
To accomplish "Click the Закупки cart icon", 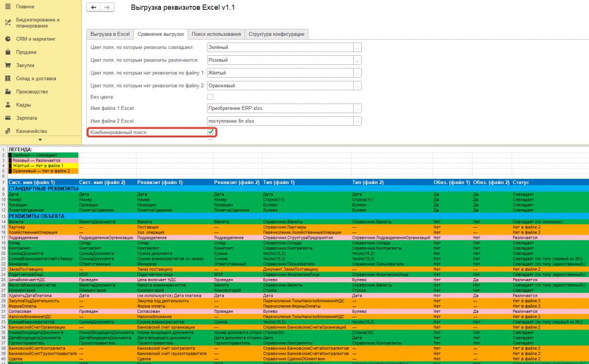I will pos(7,65).
